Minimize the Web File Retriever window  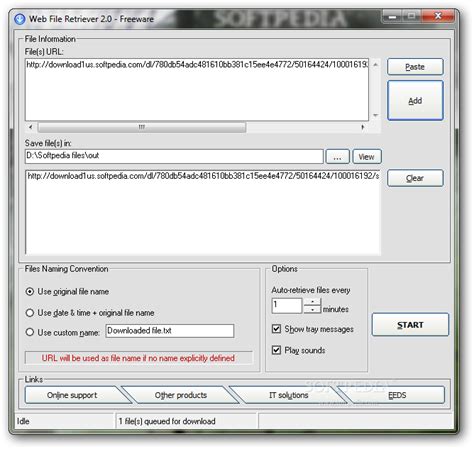point(393,16)
